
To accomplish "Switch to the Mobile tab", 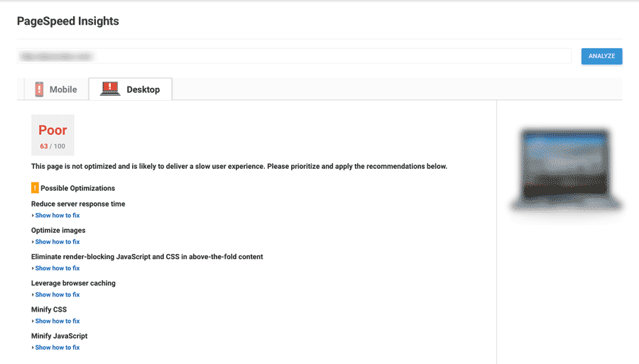I will coord(56,89).
